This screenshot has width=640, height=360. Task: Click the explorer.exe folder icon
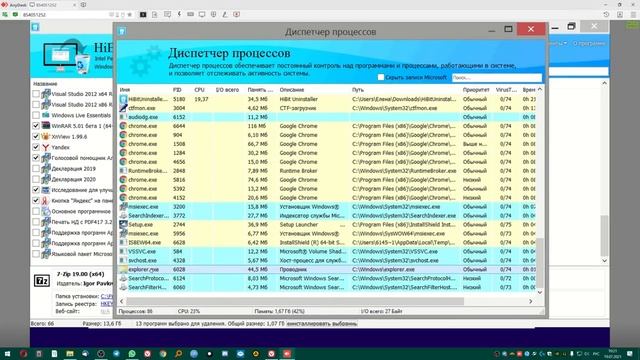coord(123,269)
